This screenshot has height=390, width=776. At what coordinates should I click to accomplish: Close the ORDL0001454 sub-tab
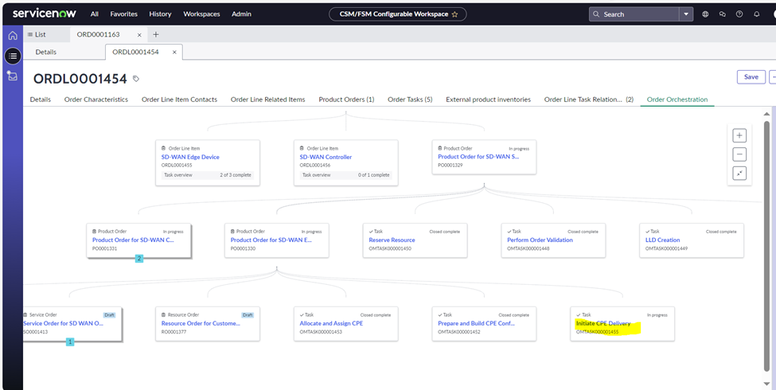[174, 52]
